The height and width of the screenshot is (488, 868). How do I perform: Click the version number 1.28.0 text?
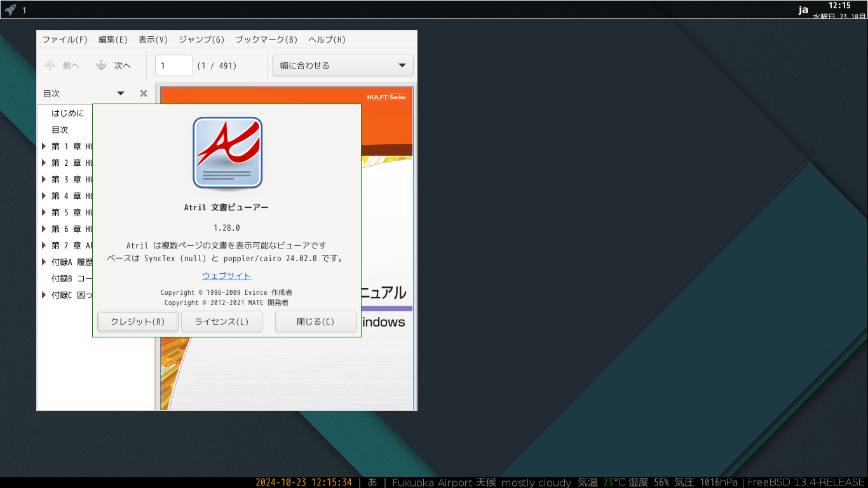[x=227, y=227]
